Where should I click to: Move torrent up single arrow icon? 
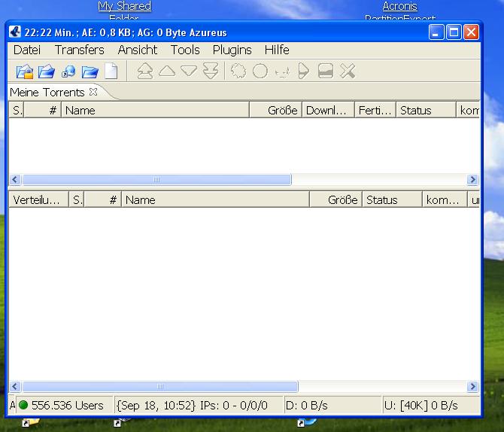[x=167, y=71]
